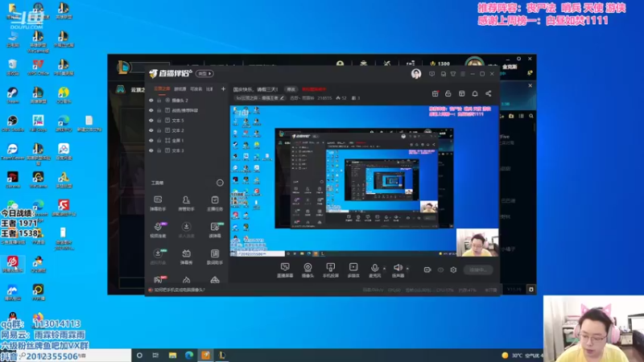Screen dimensions: 644x362
Task: Open the bell notifications above the preview
Action: pos(475,93)
